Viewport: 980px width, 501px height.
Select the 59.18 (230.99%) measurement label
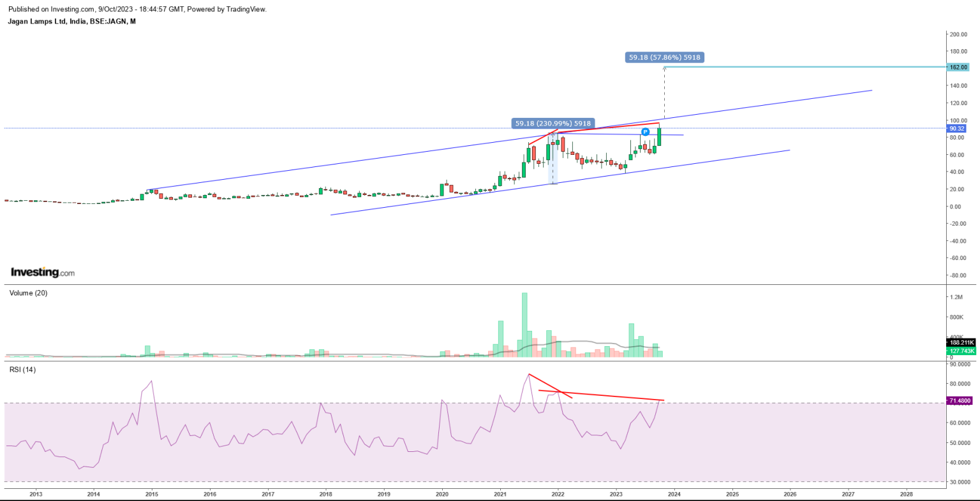coord(553,123)
